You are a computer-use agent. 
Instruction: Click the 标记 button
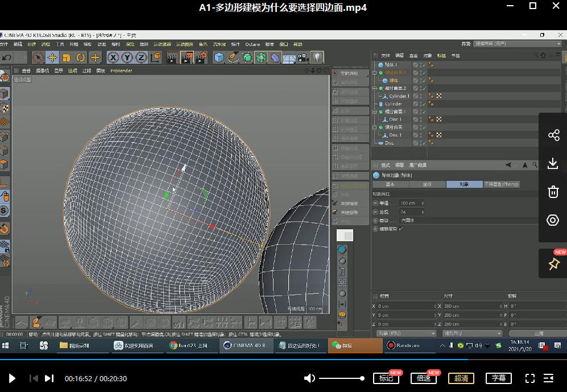[386, 378]
